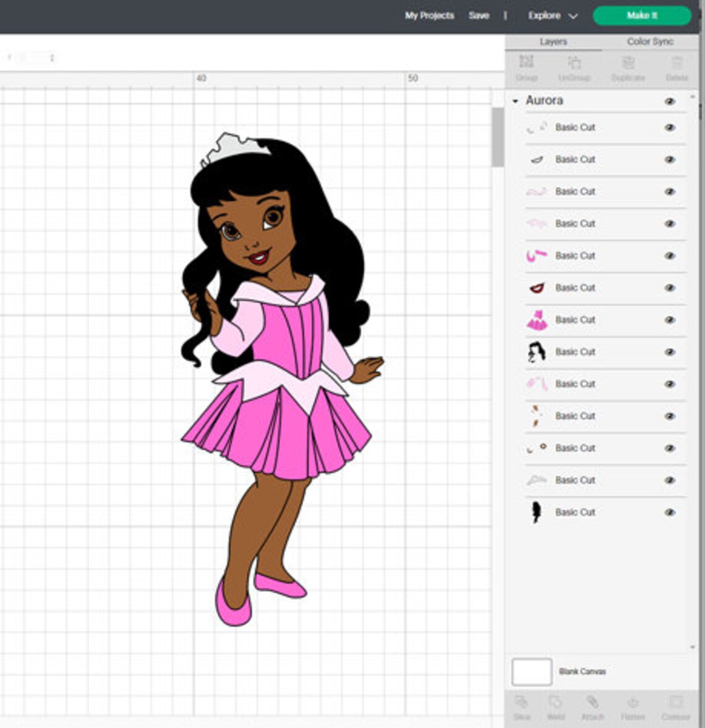Image resolution: width=705 pixels, height=728 pixels.
Task: Click the Group icon
Action: [x=527, y=67]
